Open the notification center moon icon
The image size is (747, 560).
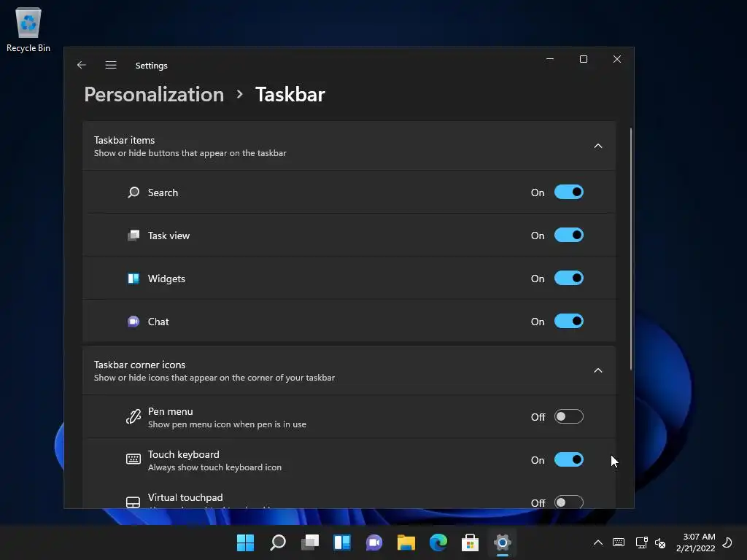click(727, 542)
